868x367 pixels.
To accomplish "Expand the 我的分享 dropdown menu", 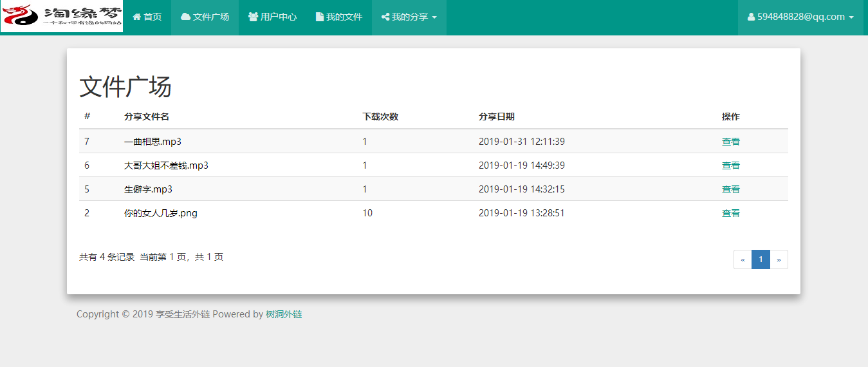I will click(x=409, y=17).
